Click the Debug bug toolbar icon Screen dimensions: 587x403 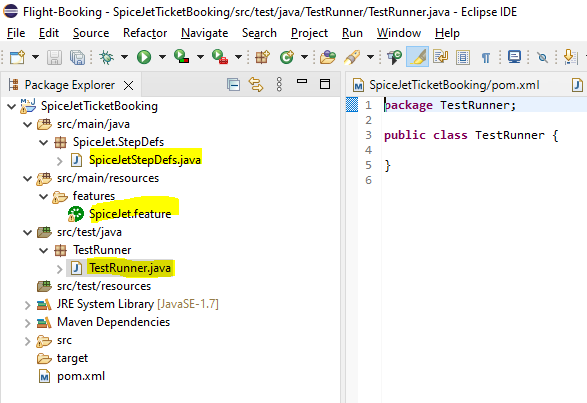[107, 57]
